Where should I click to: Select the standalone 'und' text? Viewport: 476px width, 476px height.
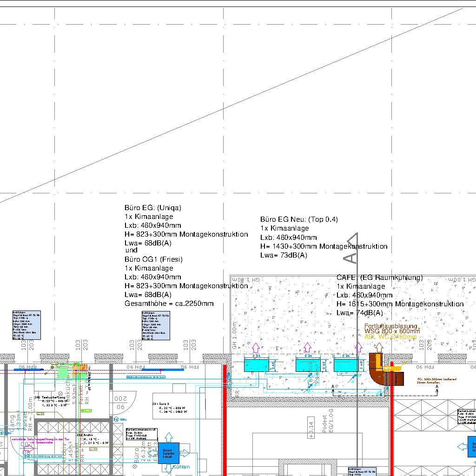click(x=131, y=251)
